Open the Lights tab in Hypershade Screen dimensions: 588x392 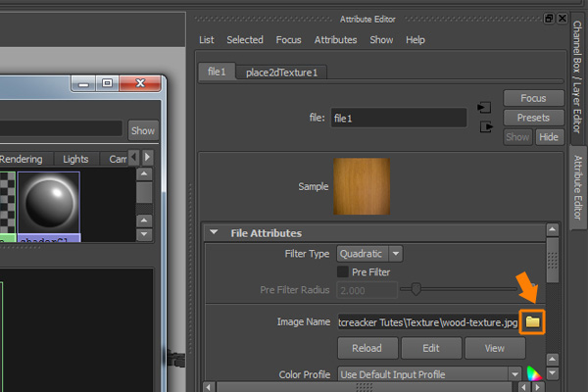75,159
